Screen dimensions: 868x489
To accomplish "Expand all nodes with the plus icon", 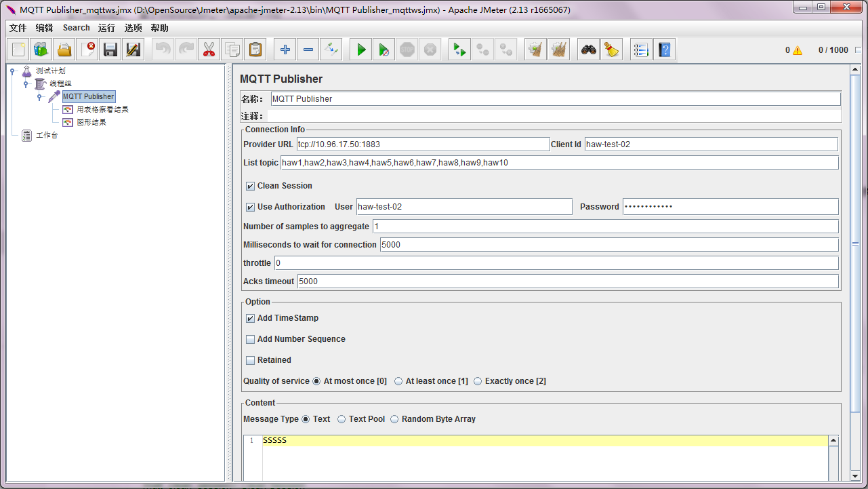I will click(x=285, y=50).
